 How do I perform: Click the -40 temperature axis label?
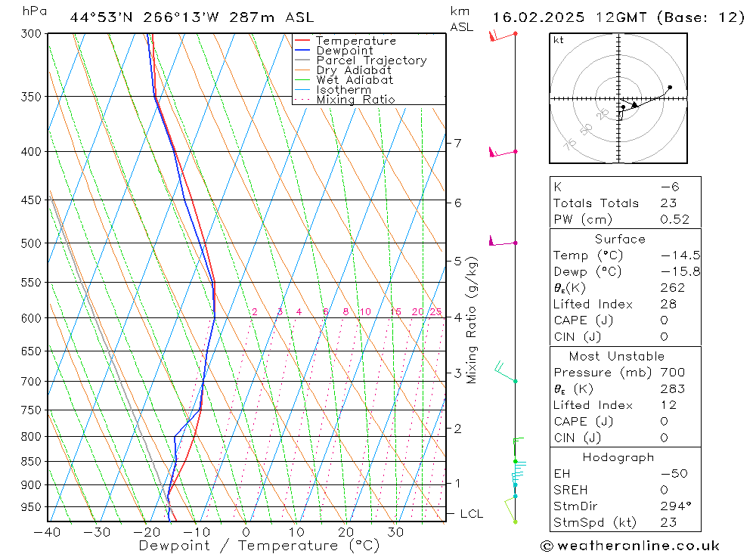pyautogui.click(x=47, y=532)
